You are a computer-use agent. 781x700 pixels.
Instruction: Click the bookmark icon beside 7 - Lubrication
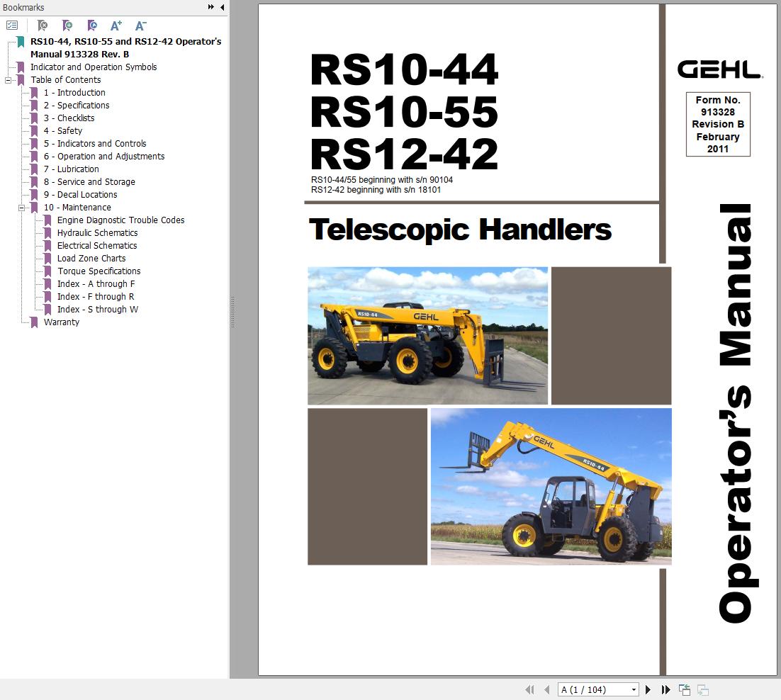(x=34, y=169)
